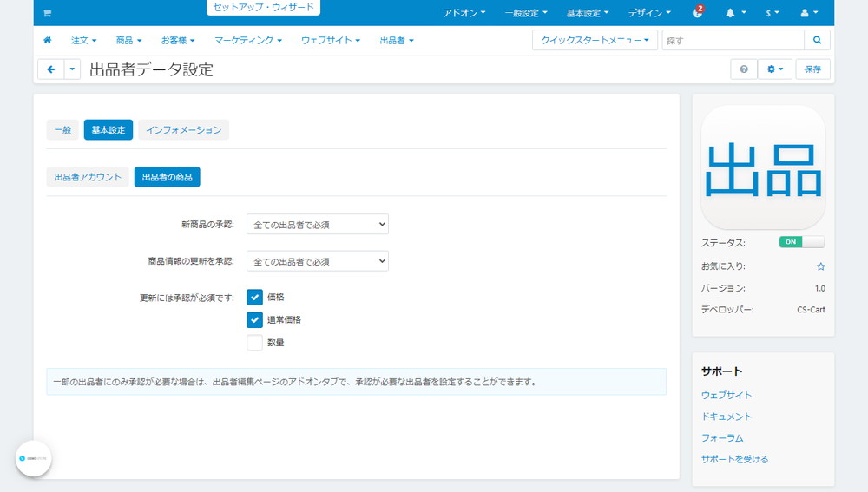Expand the back button dropdown arrow
The height and width of the screenshot is (492, 868).
pyautogui.click(x=72, y=69)
